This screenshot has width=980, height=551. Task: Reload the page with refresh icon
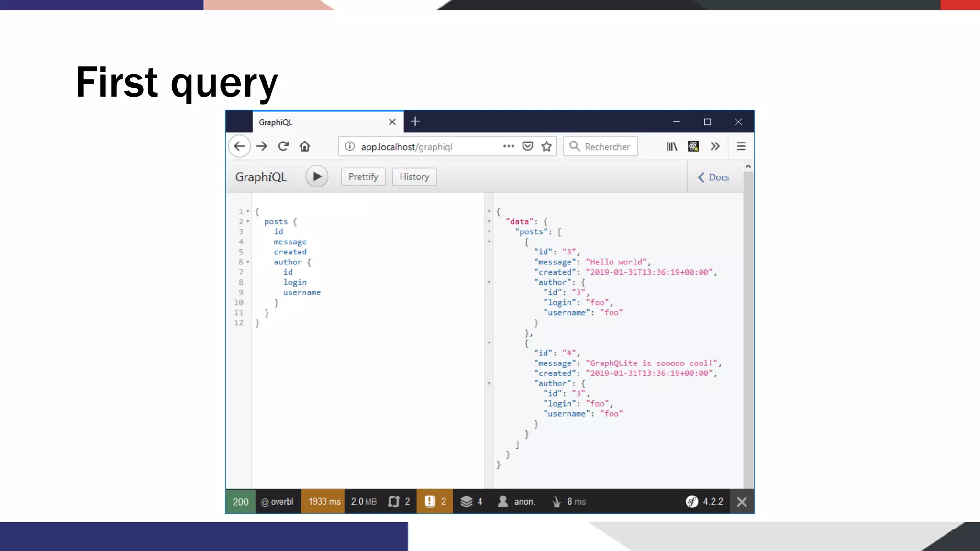[283, 146]
